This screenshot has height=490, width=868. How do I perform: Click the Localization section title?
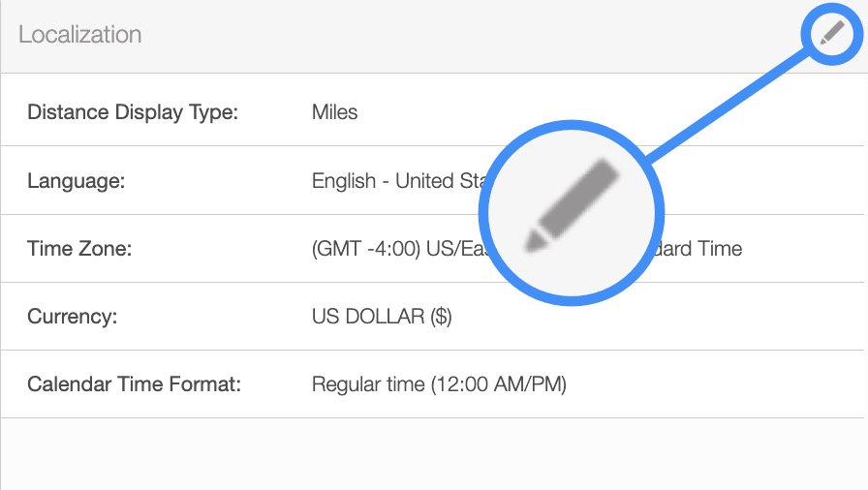(x=79, y=35)
